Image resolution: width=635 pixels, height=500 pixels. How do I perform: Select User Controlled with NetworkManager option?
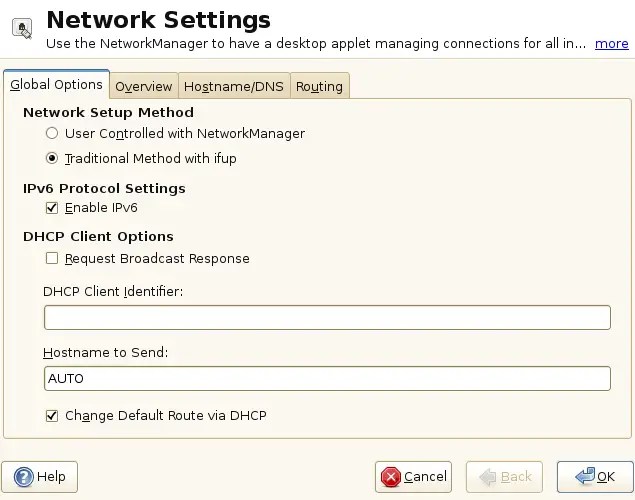(x=52, y=133)
